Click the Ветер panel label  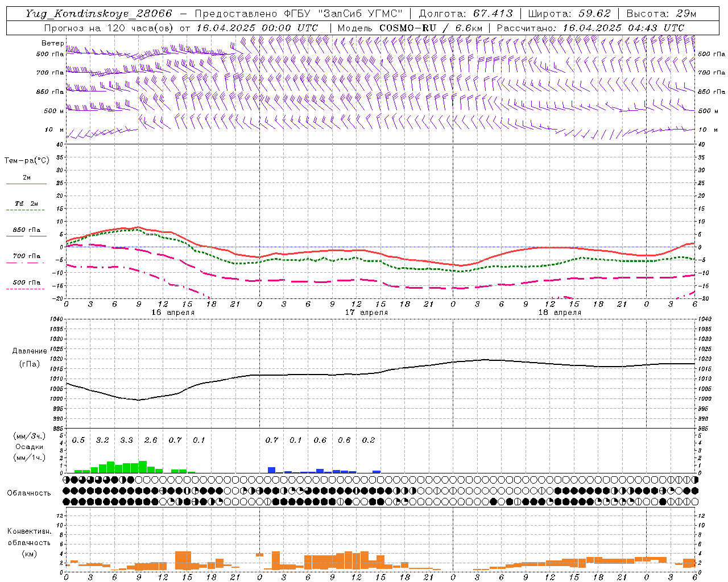[x=53, y=43]
